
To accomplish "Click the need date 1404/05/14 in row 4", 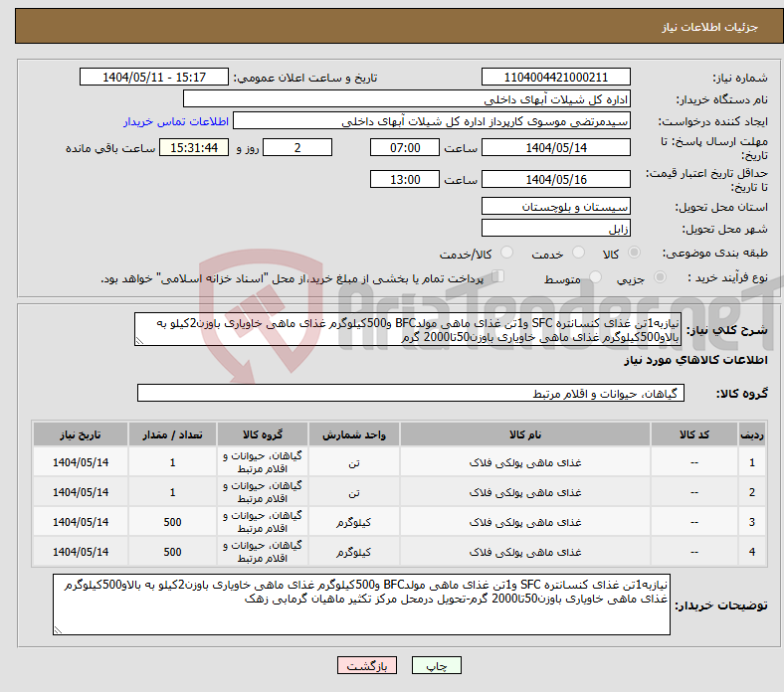I will 81,552.
